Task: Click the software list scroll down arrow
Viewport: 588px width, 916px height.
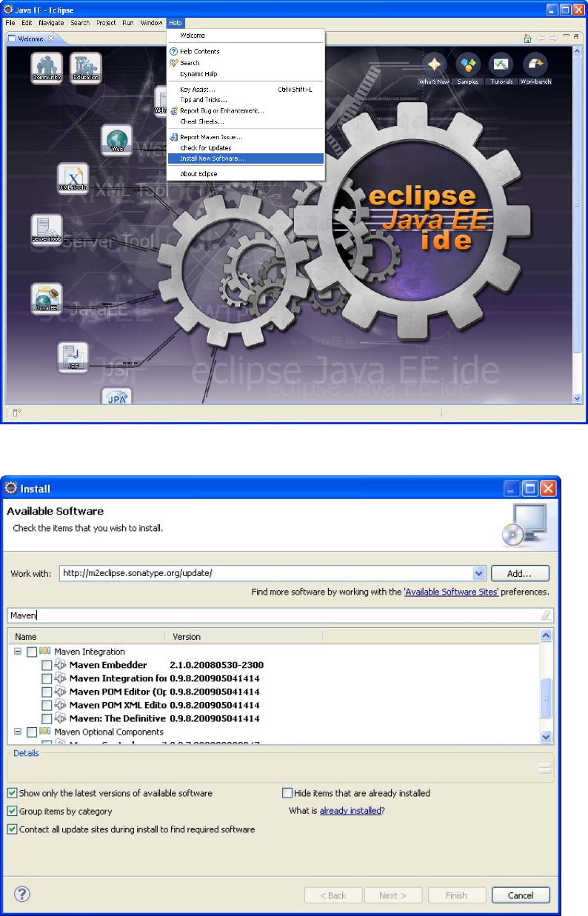Action: 547,738
